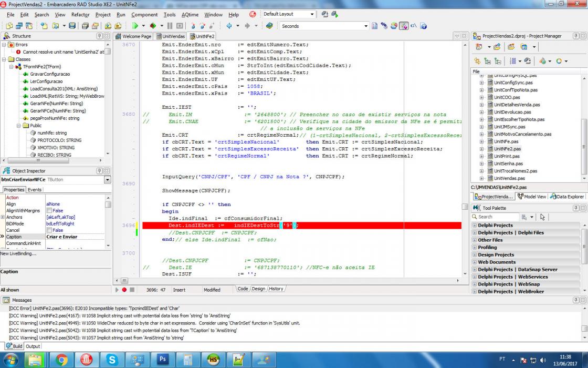Click the Save All disk icon
Screen dimensions: 588x368
coord(86,26)
